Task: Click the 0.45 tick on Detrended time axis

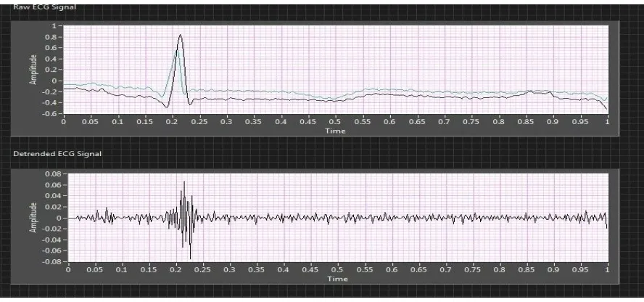Action: point(311,269)
